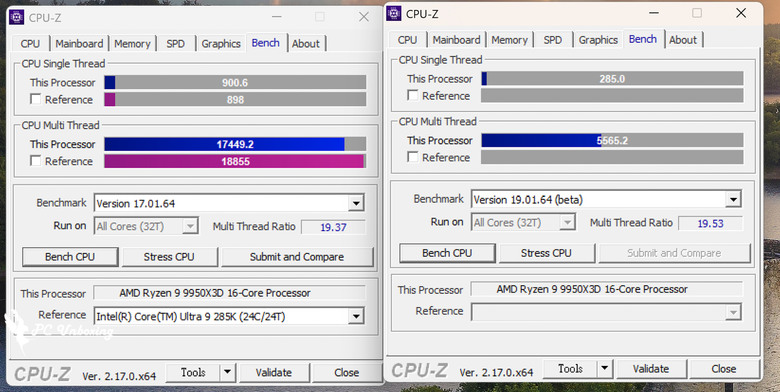Click Tools button in left window
Viewport: 780px width, 392px height.
click(x=193, y=372)
